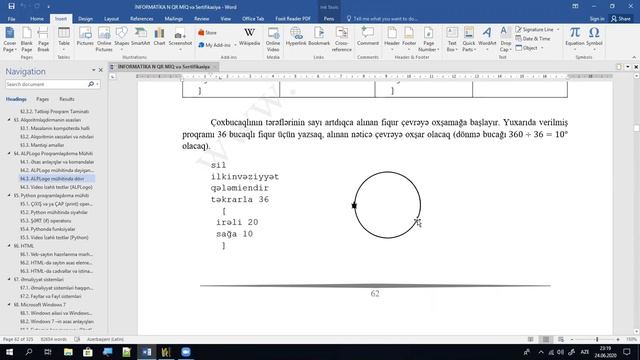This screenshot has width=640, height=360.
Task: Open the Office Store add-ins
Action: pyautogui.click(x=207, y=32)
